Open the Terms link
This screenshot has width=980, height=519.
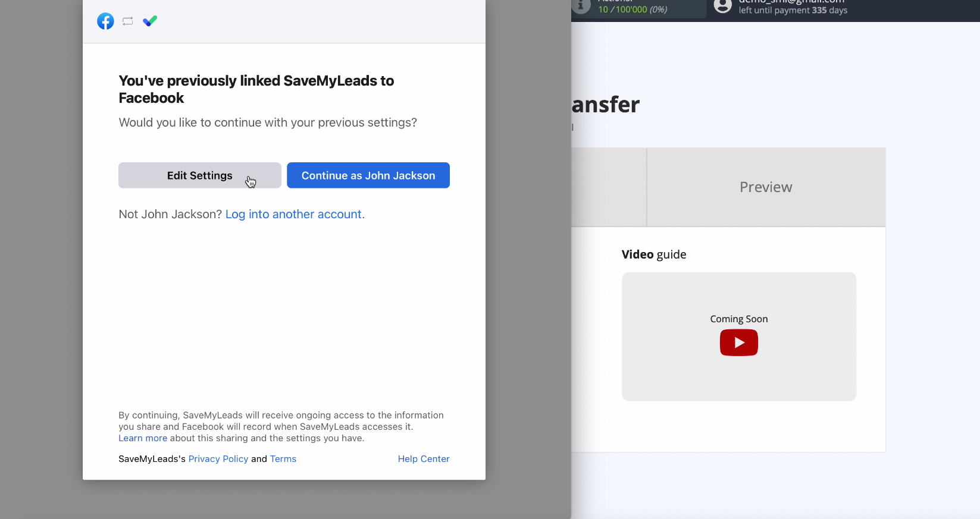[283, 459]
